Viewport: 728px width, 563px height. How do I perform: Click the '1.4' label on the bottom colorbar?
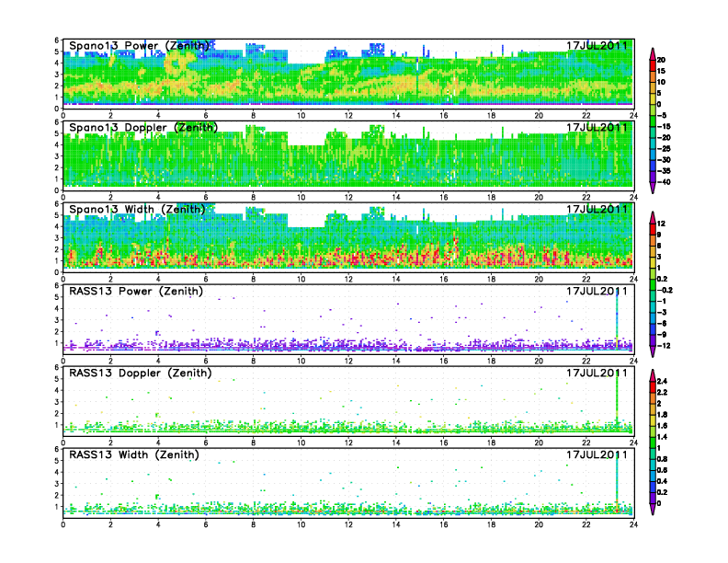point(662,437)
